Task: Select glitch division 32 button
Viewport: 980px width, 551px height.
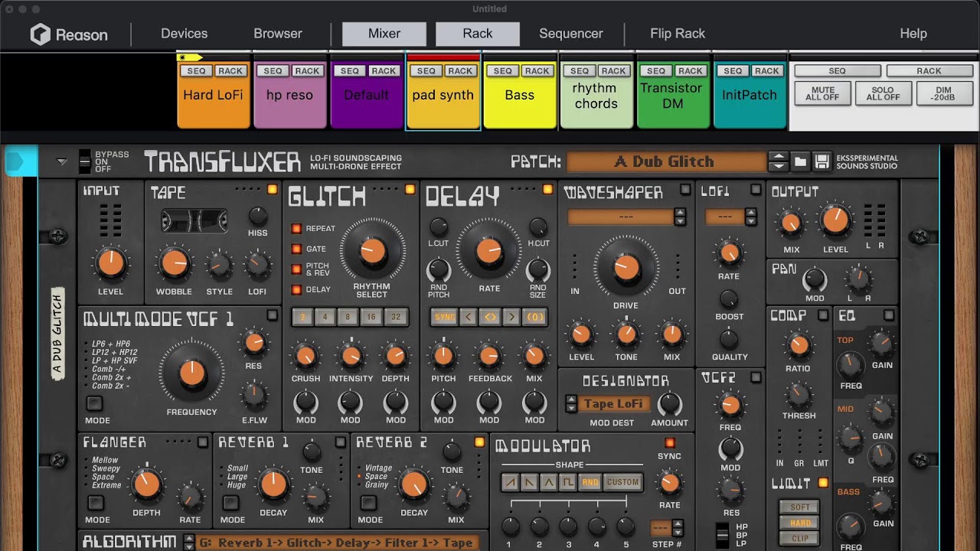Action: (396, 317)
